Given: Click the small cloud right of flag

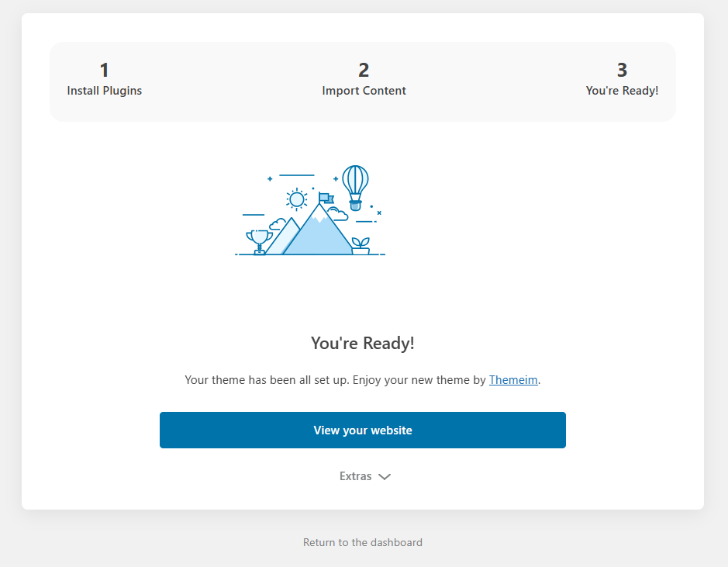Looking at the screenshot, I should tap(338, 214).
